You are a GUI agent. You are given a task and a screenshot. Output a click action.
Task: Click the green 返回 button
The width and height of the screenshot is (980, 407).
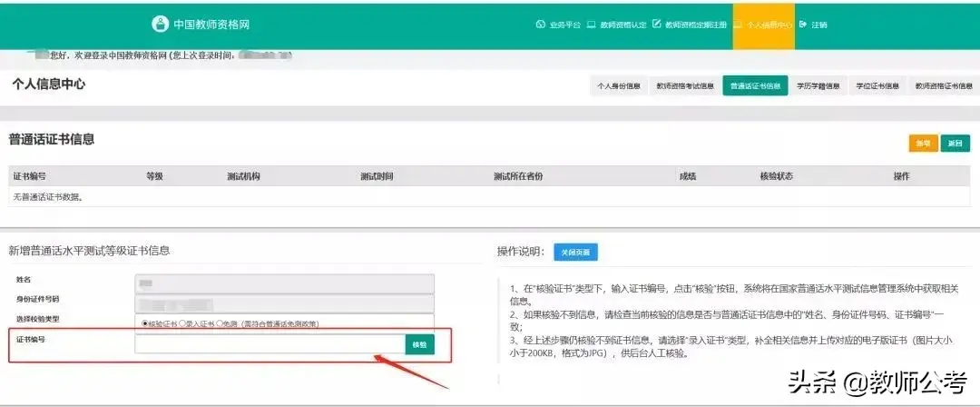(x=955, y=144)
